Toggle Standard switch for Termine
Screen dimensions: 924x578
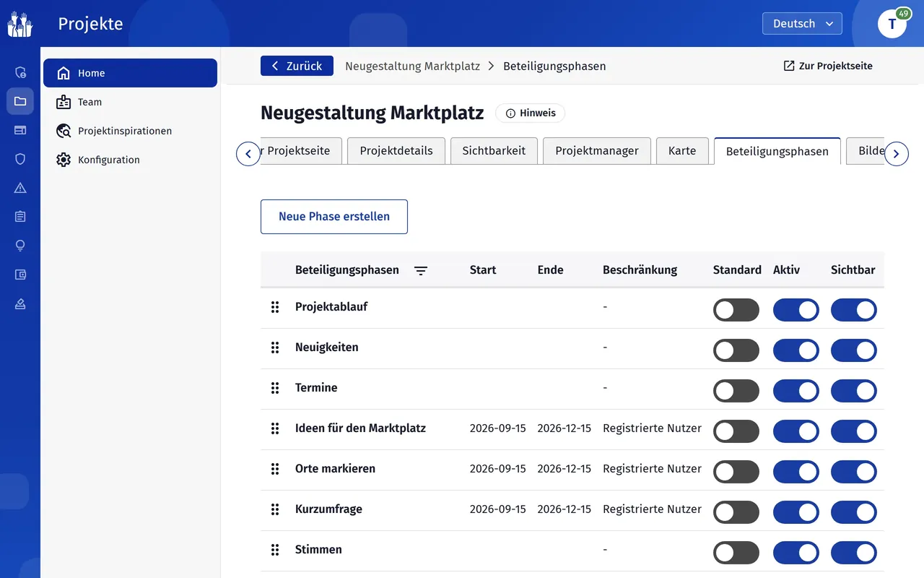tap(736, 392)
